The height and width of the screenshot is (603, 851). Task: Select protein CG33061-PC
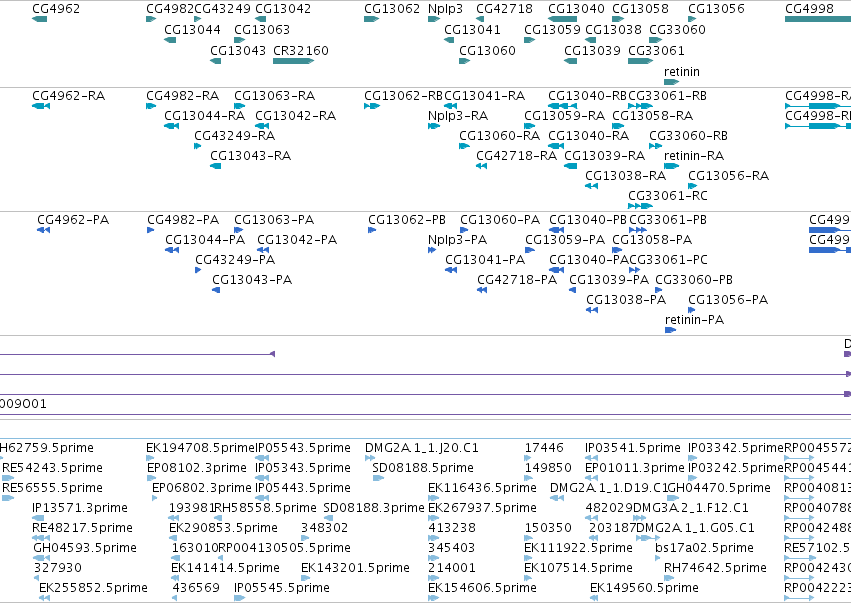tap(668, 259)
